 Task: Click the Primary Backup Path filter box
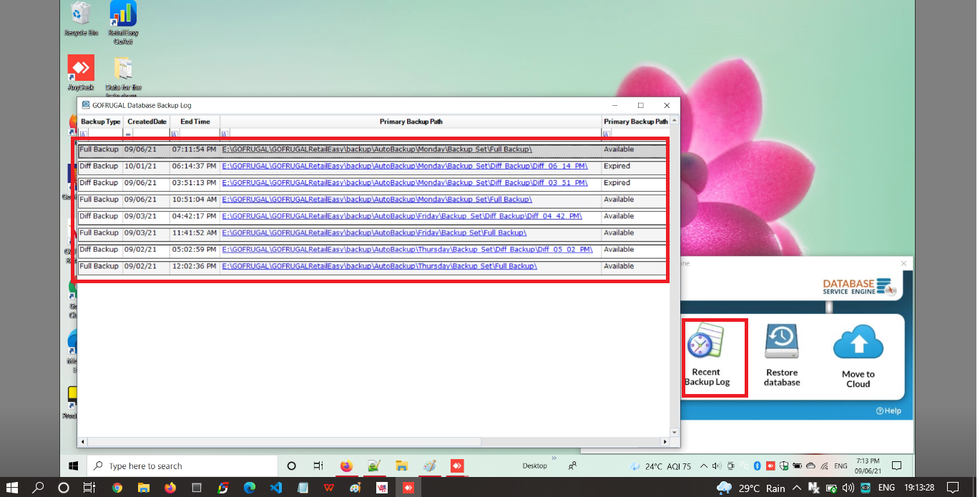[415, 133]
